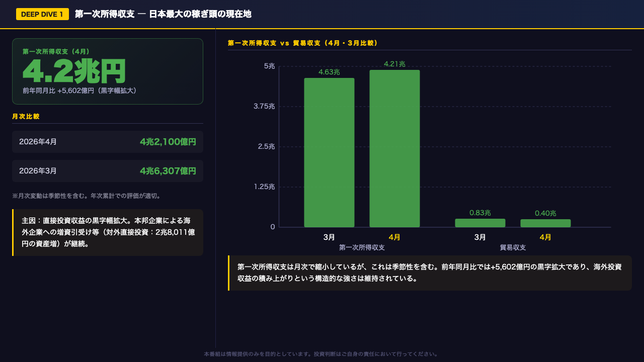The width and height of the screenshot is (644, 362).
Task: Click the 4兆2,100億円 value
Action: (168, 142)
